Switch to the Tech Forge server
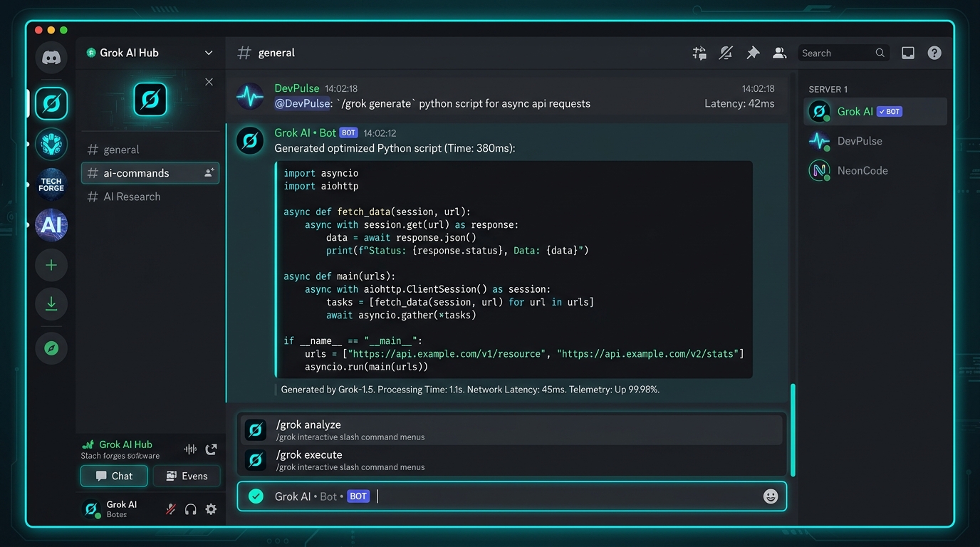Viewport: 980px width, 547px height. click(x=51, y=184)
